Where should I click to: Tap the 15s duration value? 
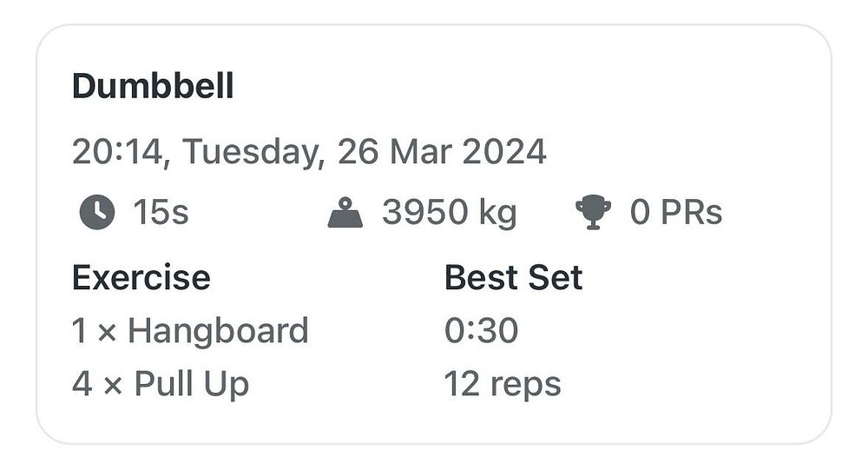(161, 212)
